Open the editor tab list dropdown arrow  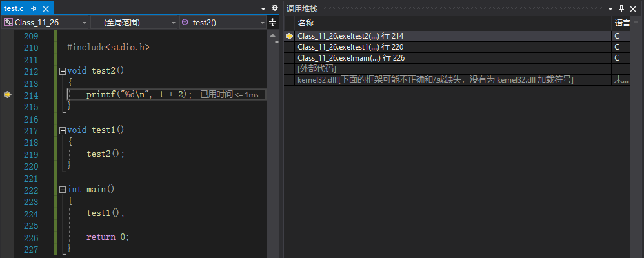[x=263, y=8]
